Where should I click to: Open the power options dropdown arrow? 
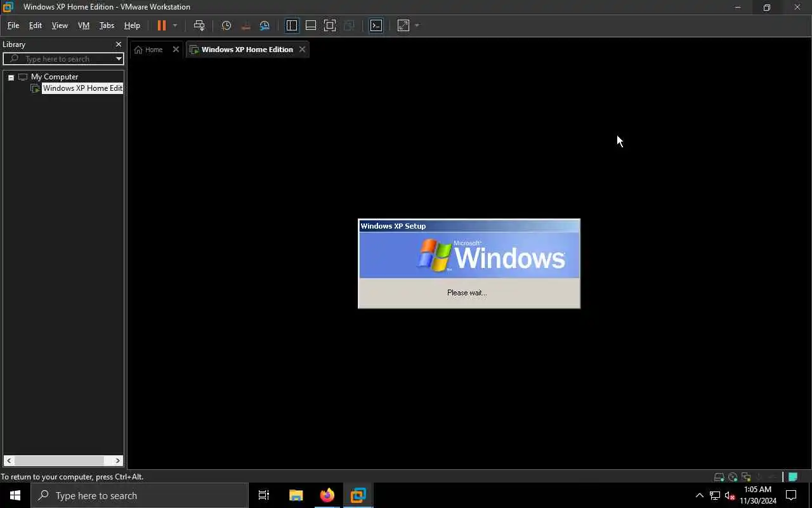[175, 25]
